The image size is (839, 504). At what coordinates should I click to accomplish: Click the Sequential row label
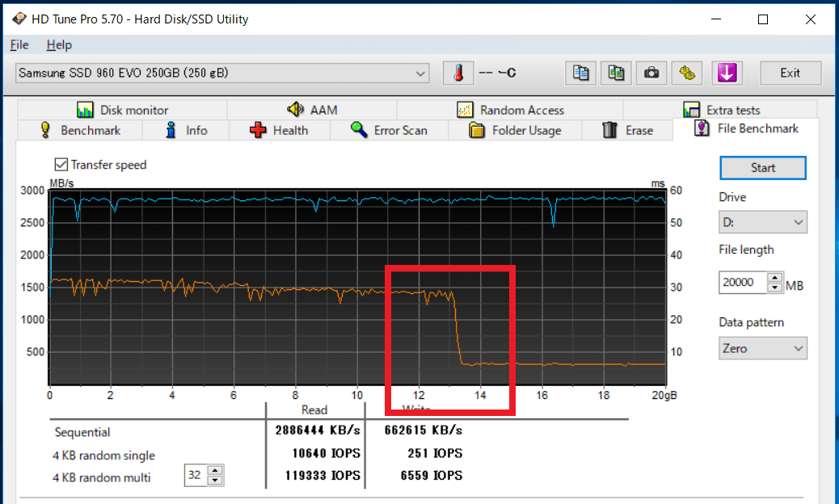coord(82,432)
